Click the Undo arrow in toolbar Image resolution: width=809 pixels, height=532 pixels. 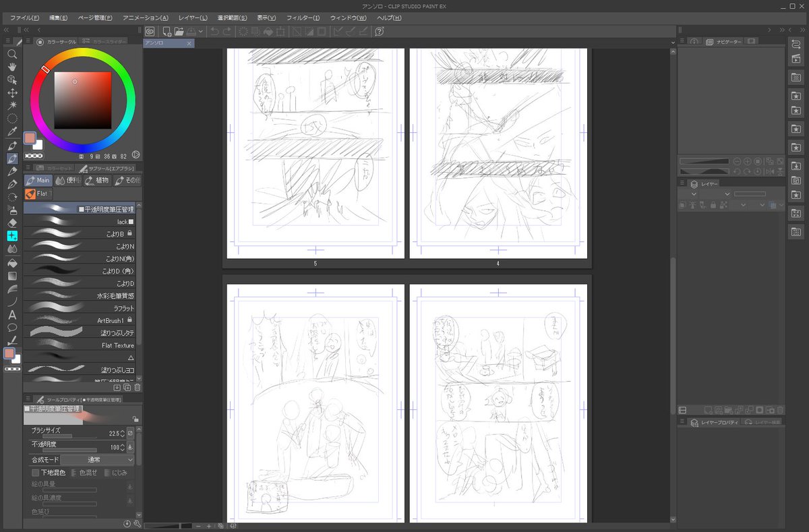coord(214,31)
